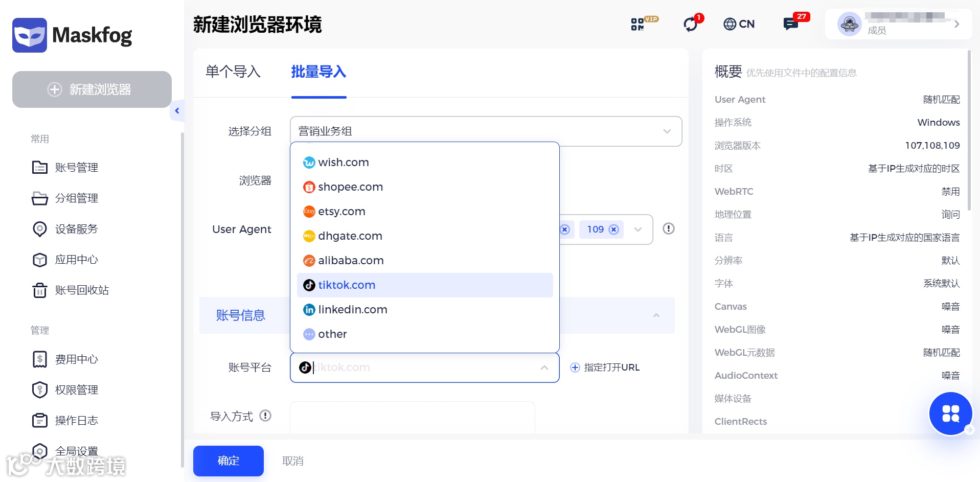Screen dimensions: 980x482
Task: Click the sync icon with notification badge
Action: click(691, 24)
